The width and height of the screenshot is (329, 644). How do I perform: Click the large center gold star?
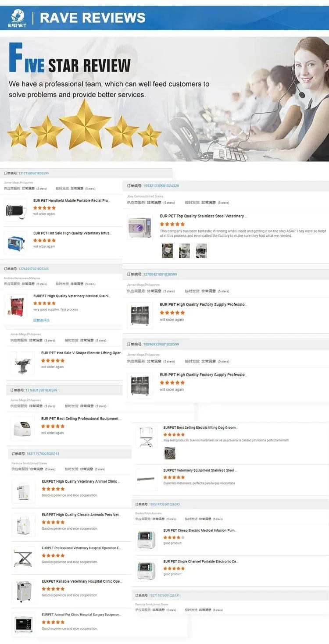click(x=85, y=125)
